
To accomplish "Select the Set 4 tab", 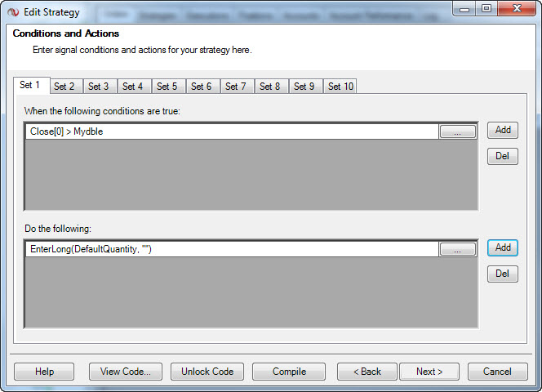I will tap(134, 87).
